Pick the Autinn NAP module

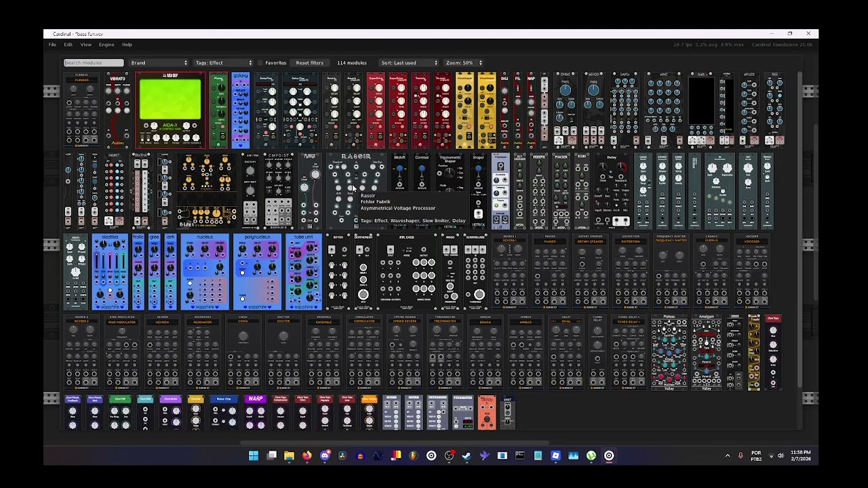pos(531,110)
